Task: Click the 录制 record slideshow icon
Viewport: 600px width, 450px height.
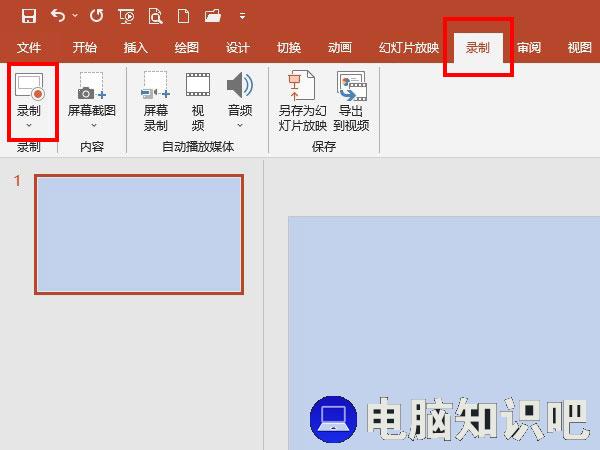Action: 29,86
